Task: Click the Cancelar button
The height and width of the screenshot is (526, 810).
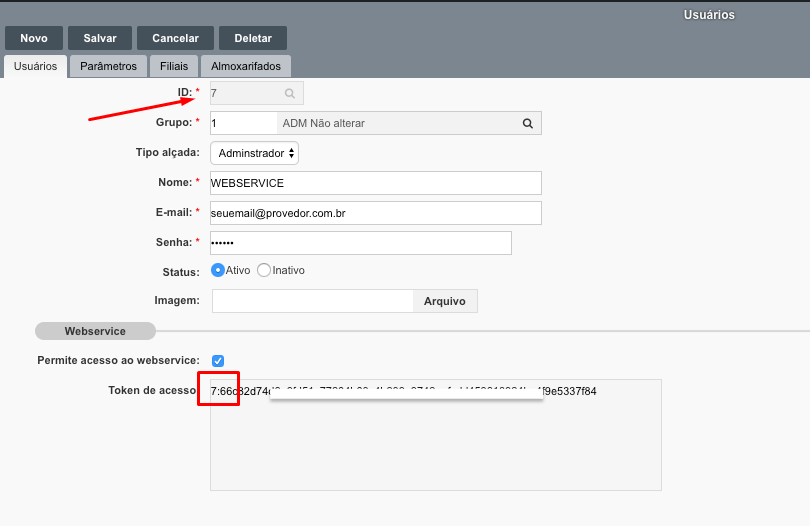Action: [x=175, y=38]
